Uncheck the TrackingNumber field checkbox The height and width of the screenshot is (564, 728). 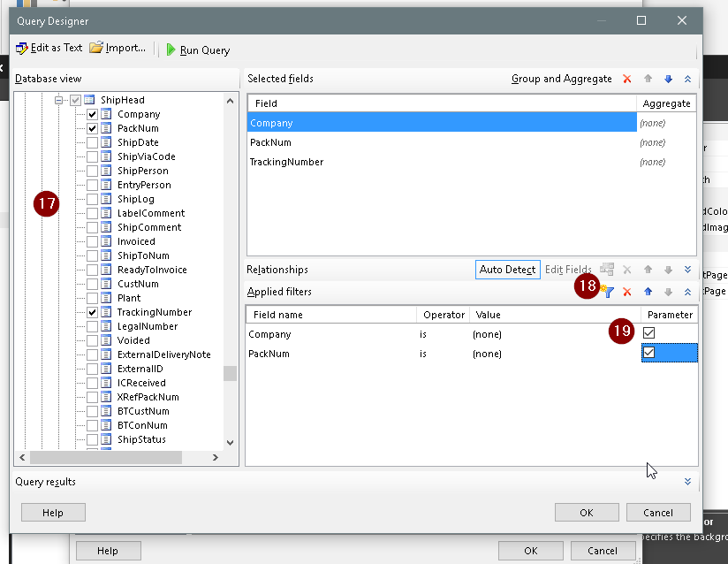point(92,312)
